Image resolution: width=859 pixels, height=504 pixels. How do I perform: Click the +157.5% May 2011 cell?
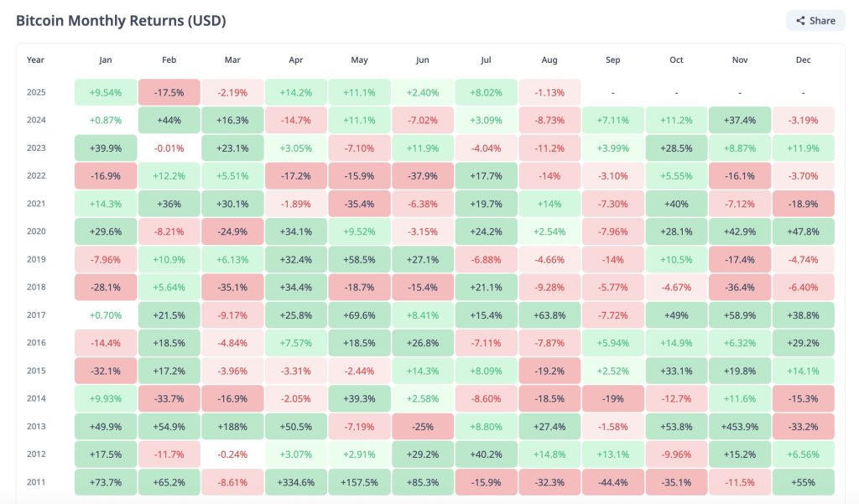pyautogui.click(x=358, y=482)
